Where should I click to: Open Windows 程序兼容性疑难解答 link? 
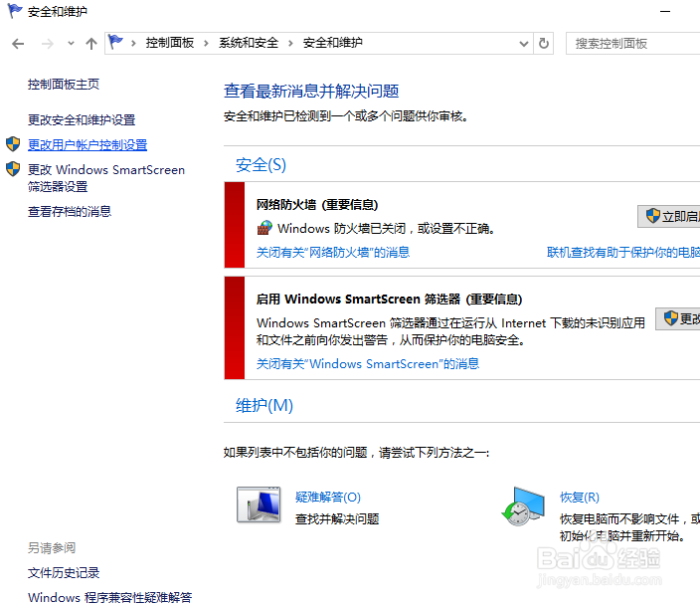[x=109, y=597]
